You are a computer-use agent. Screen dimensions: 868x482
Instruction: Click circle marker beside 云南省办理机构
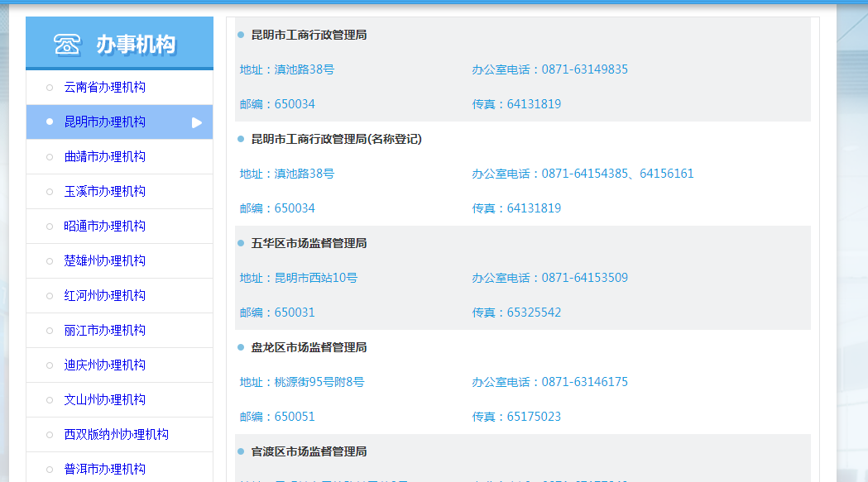(x=50, y=88)
